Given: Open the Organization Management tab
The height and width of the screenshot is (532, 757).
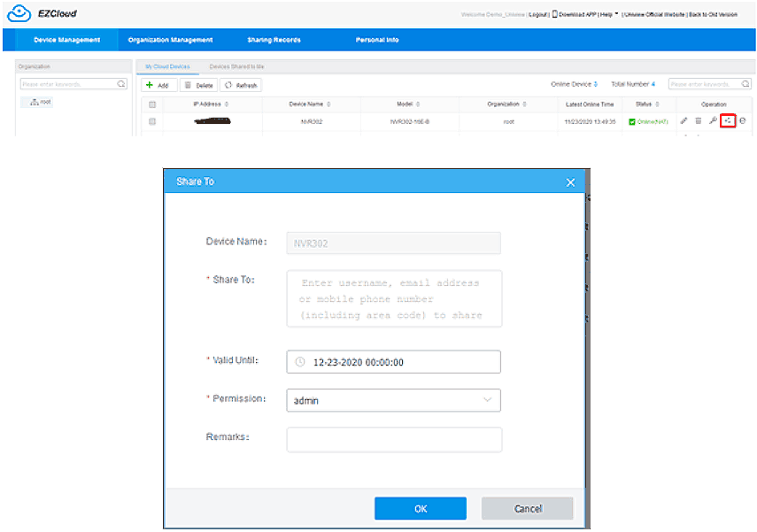Looking at the screenshot, I should pyautogui.click(x=170, y=40).
